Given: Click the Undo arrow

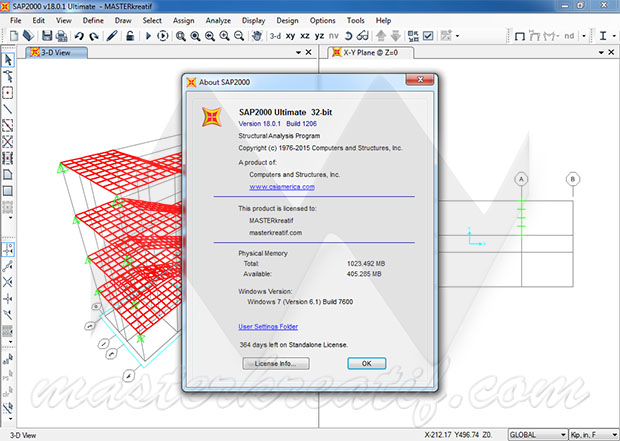Looking at the screenshot, I should [79, 36].
